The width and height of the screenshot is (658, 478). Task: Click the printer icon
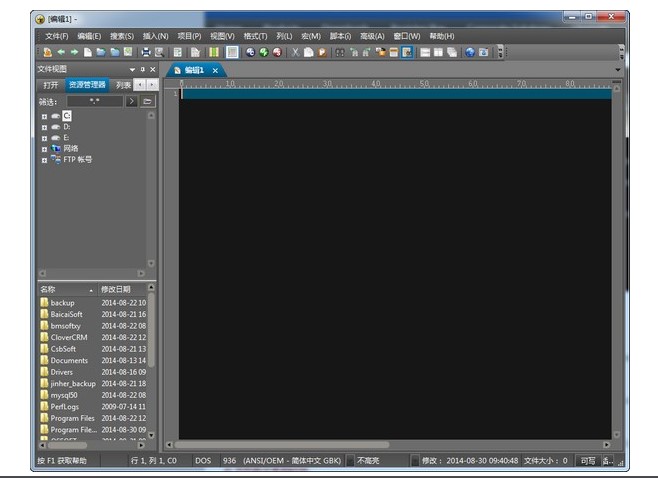tap(146, 52)
